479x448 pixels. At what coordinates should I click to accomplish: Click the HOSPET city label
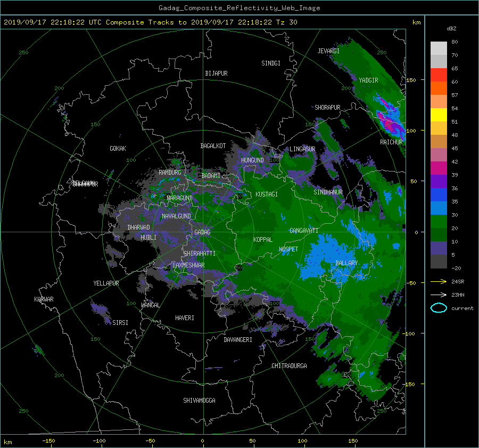(x=288, y=249)
